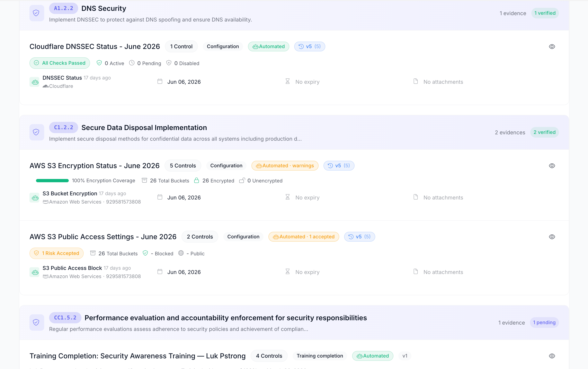Click the 2 Controls badge on S3 Public Access
The width and height of the screenshot is (588, 369).
click(x=200, y=237)
